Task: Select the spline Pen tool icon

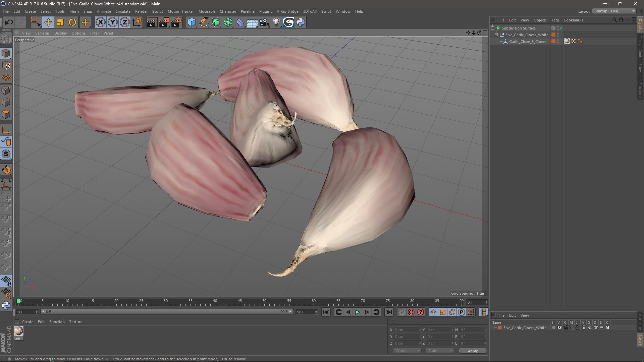Action: 204,22
